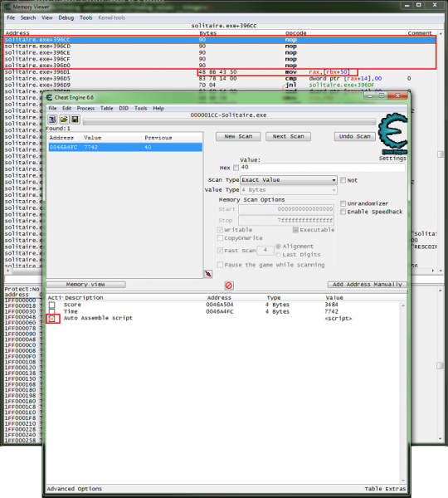Open Table Extras
Image resolution: width=448 pixels, height=498 pixels.
(385, 489)
